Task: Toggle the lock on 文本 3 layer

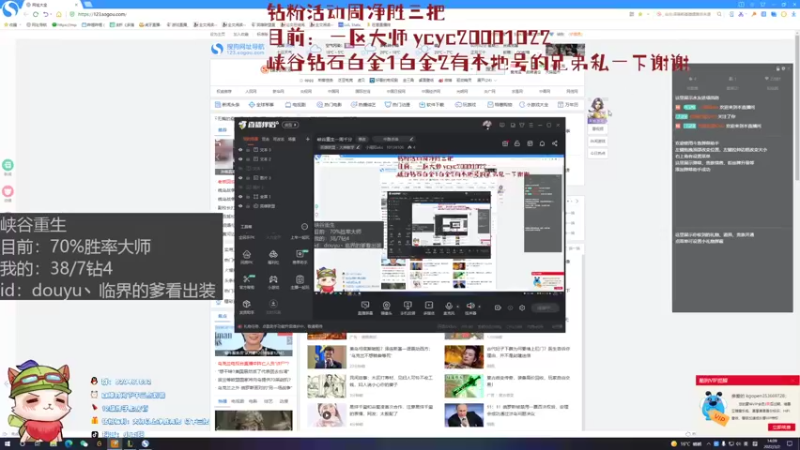Action: pyautogui.click(x=248, y=150)
